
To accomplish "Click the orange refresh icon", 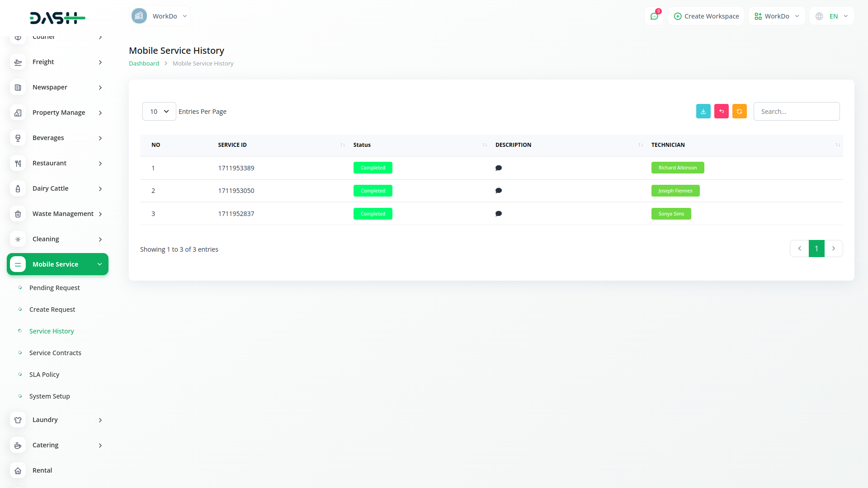I will point(739,111).
